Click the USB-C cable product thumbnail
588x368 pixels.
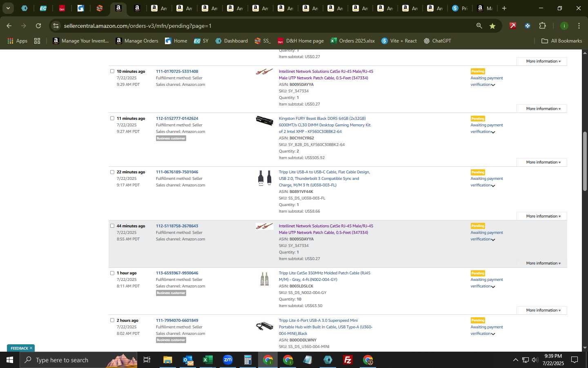(265, 178)
